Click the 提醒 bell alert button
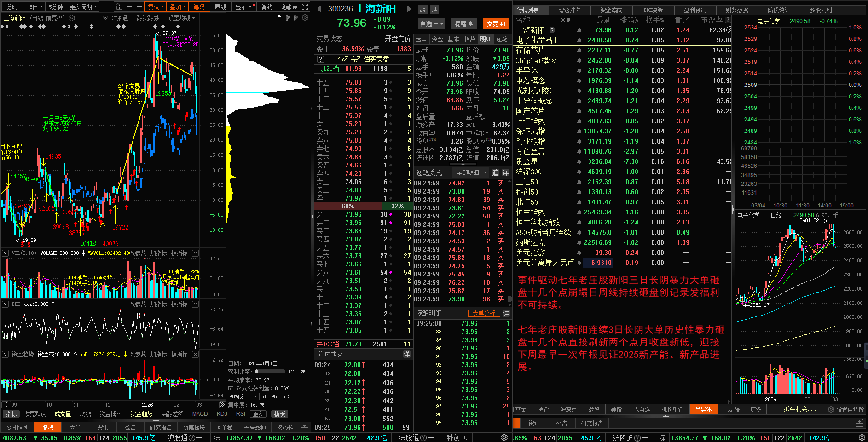Image resolution: width=868 pixels, height=442 pixels. (464, 24)
